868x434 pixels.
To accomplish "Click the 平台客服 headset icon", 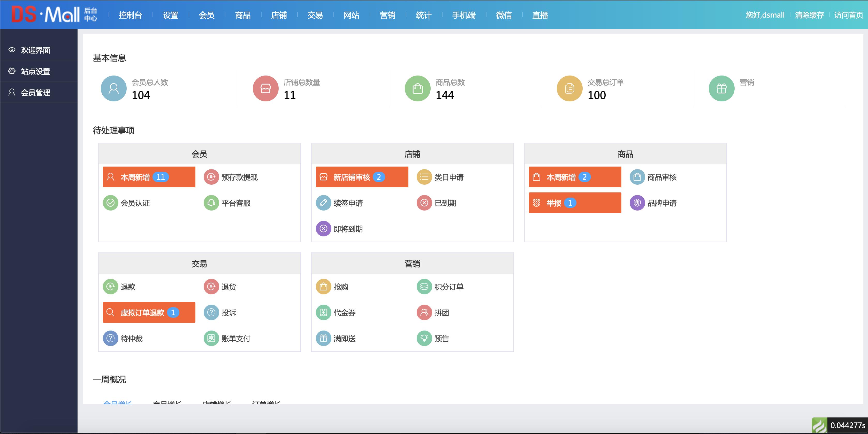I will click(211, 203).
